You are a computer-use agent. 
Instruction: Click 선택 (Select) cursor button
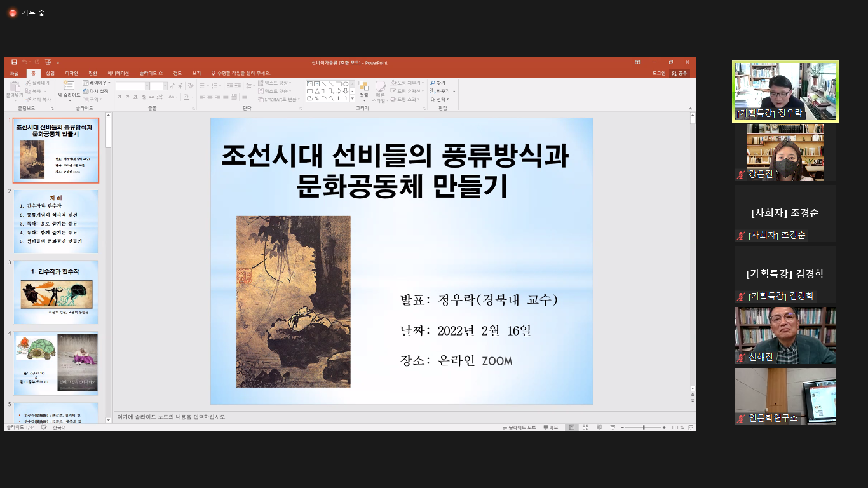pos(440,99)
